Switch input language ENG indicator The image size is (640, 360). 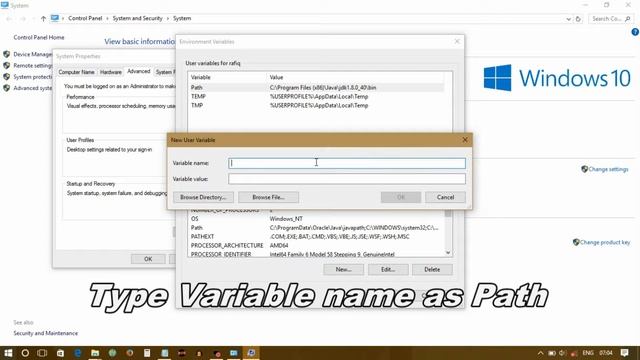coord(588,353)
